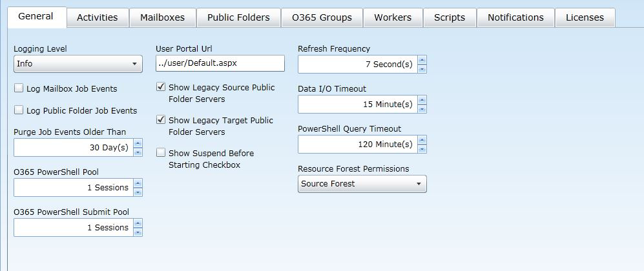Open the Notifications tab
The height and width of the screenshot is (271, 644).
coord(515,17)
